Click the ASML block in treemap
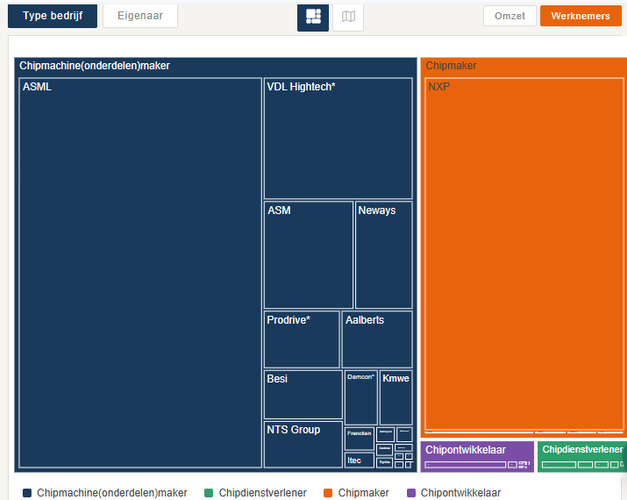This screenshot has height=500, width=627. (140, 273)
